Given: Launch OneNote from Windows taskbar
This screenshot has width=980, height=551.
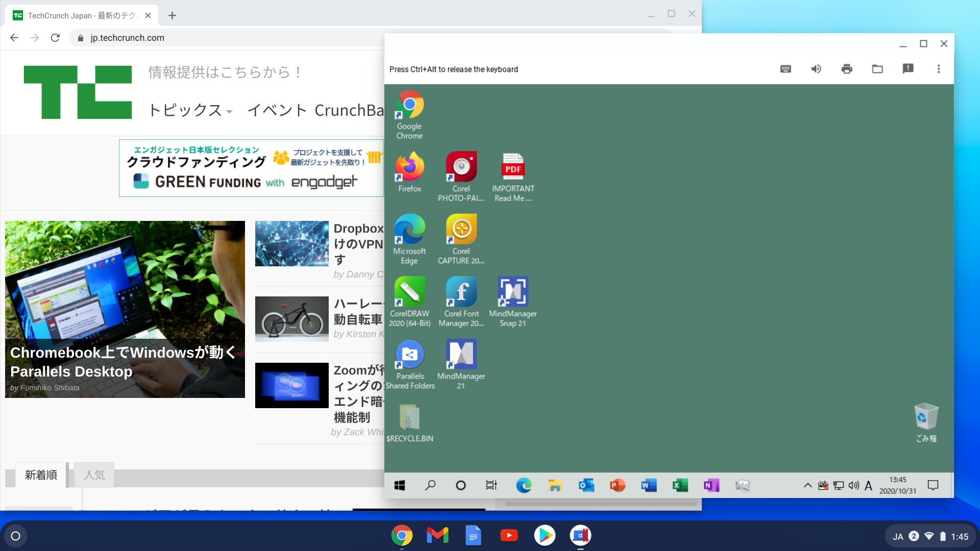Looking at the screenshot, I should pos(712,485).
